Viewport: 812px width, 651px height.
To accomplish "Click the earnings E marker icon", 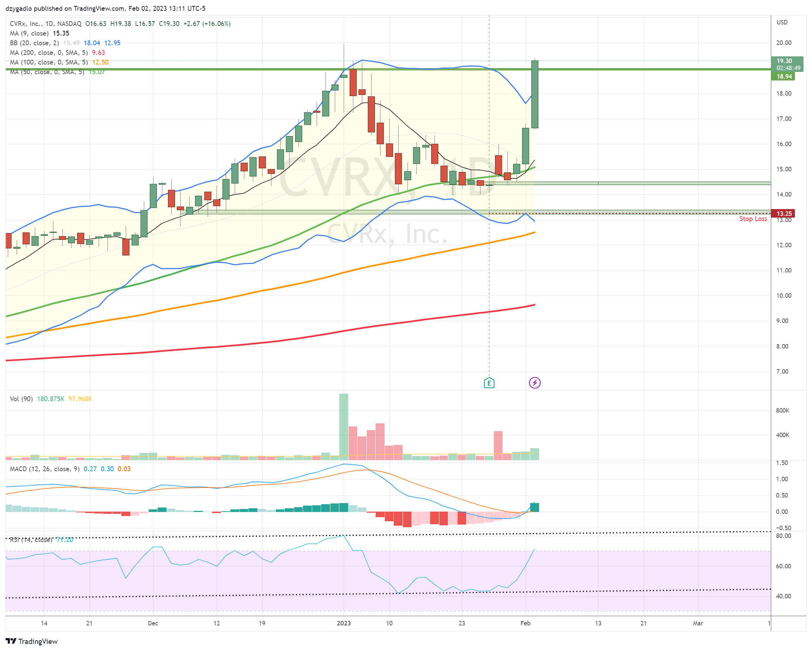I will click(489, 383).
